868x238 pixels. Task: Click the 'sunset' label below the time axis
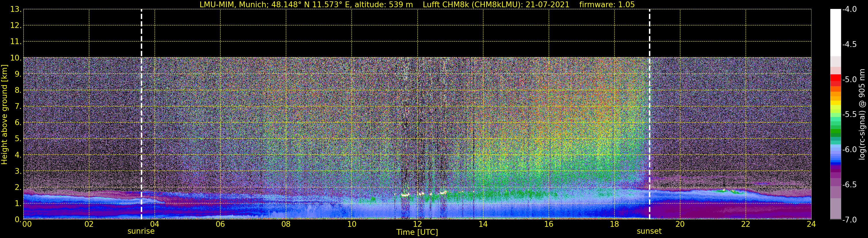[x=649, y=231]
